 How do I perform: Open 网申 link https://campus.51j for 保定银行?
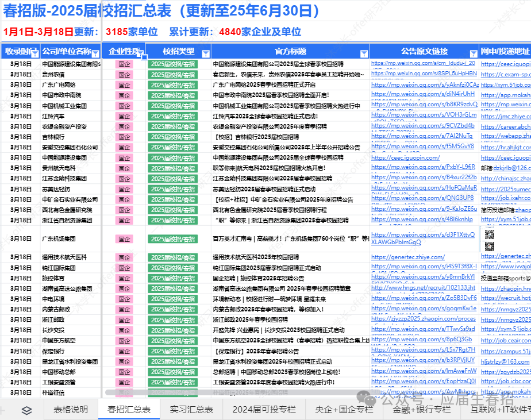click(506, 351)
